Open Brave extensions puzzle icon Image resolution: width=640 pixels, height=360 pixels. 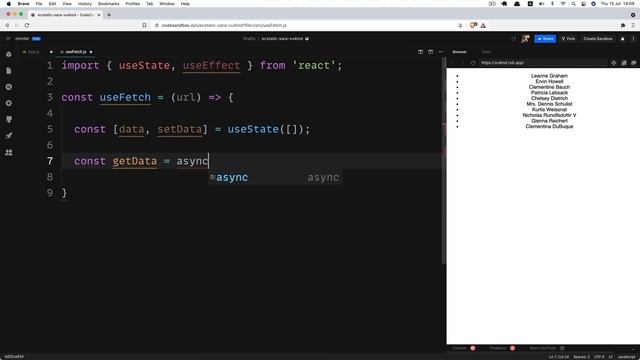pos(623,25)
